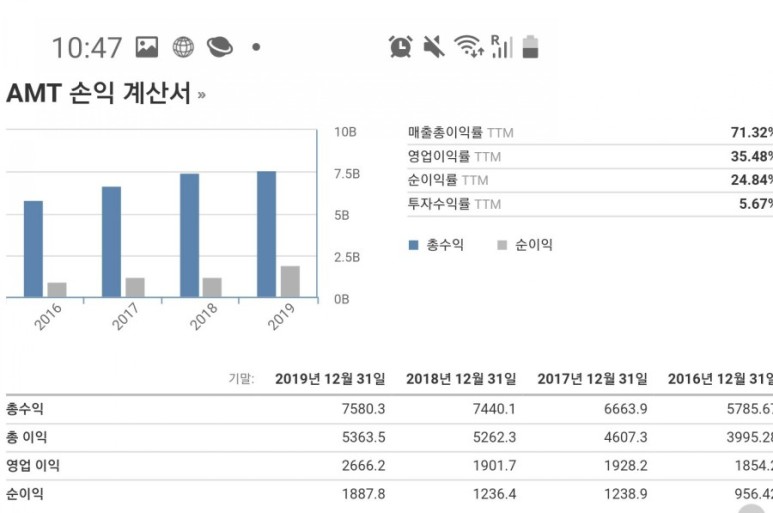This screenshot has width=773, height=513.
Task: Click the 5262.3 gross profit cell
Action: click(x=494, y=438)
